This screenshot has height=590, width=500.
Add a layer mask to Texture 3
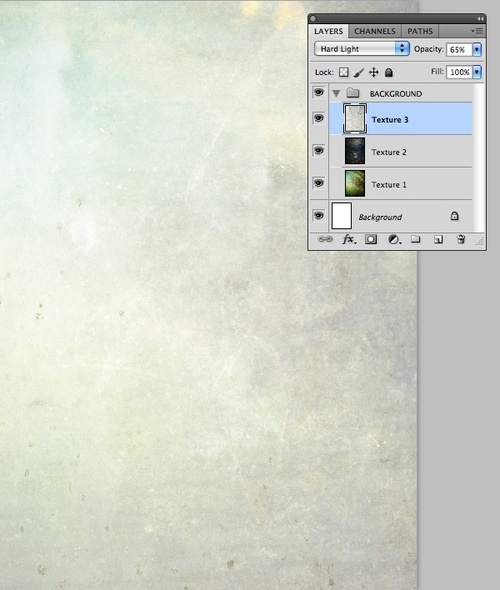[x=371, y=239]
